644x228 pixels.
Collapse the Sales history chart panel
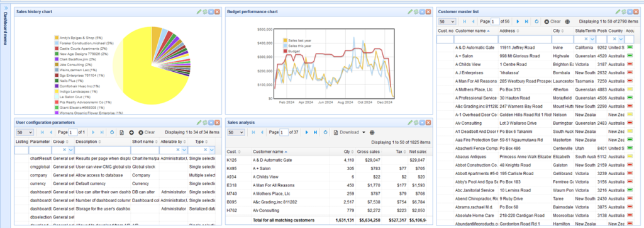pos(211,12)
